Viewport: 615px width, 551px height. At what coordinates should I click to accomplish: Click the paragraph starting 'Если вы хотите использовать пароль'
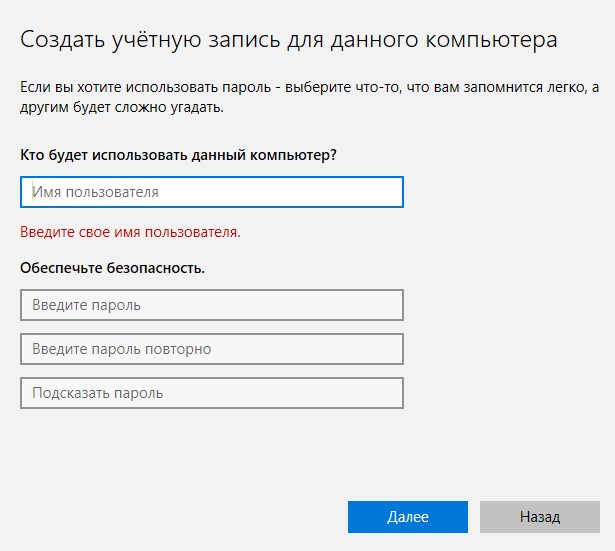click(309, 97)
